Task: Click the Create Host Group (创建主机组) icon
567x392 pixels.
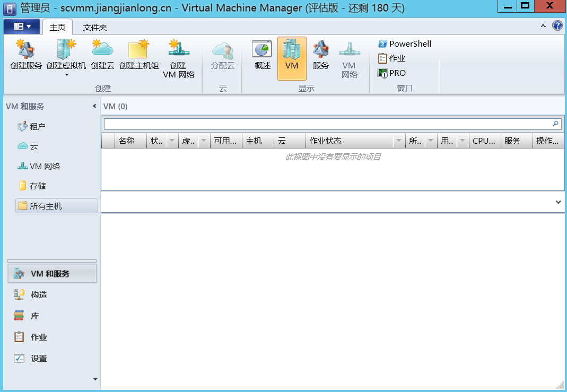Action: [x=139, y=55]
